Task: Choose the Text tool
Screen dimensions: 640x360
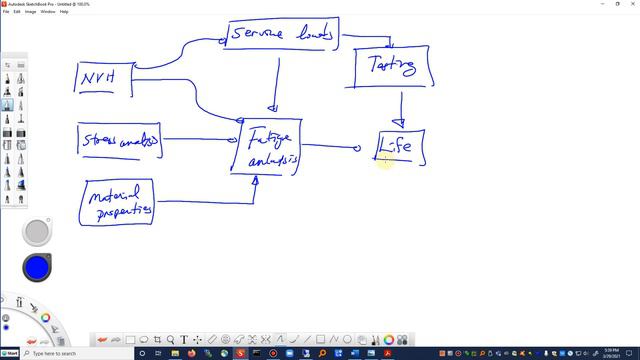Action: [x=184, y=340]
